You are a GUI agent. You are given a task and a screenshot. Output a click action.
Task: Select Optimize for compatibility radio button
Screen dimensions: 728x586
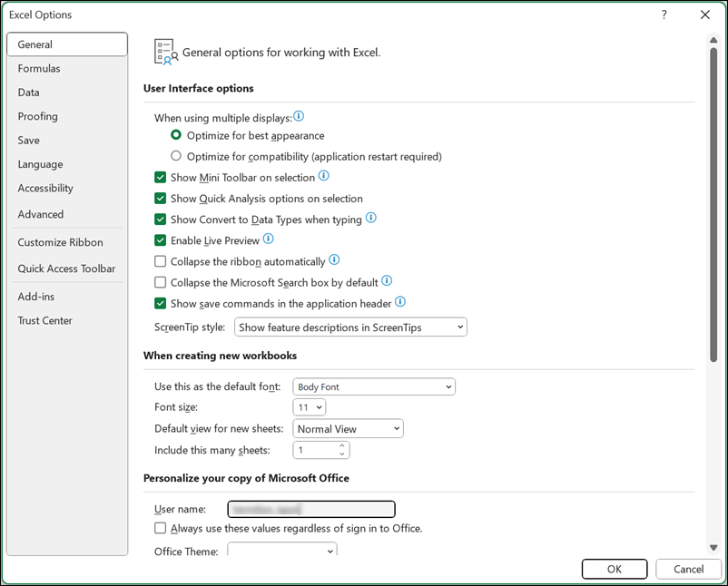[176, 156]
